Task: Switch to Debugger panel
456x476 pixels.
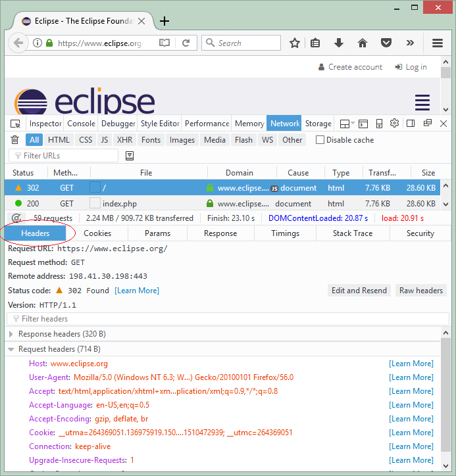Action: (118, 124)
